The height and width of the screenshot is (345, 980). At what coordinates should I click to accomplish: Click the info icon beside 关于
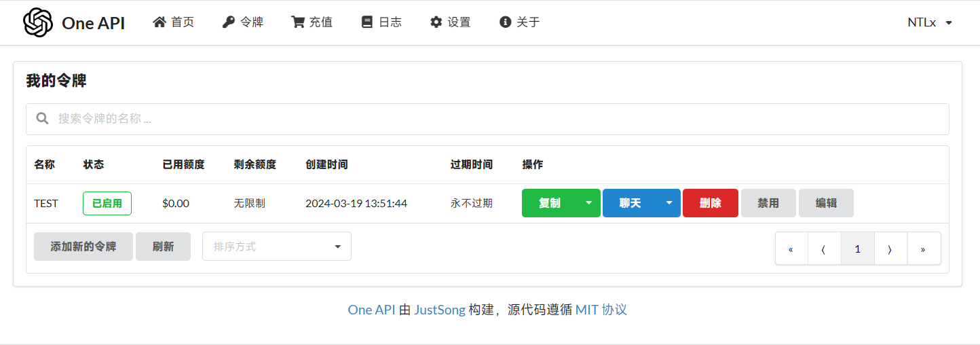tap(505, 22)
